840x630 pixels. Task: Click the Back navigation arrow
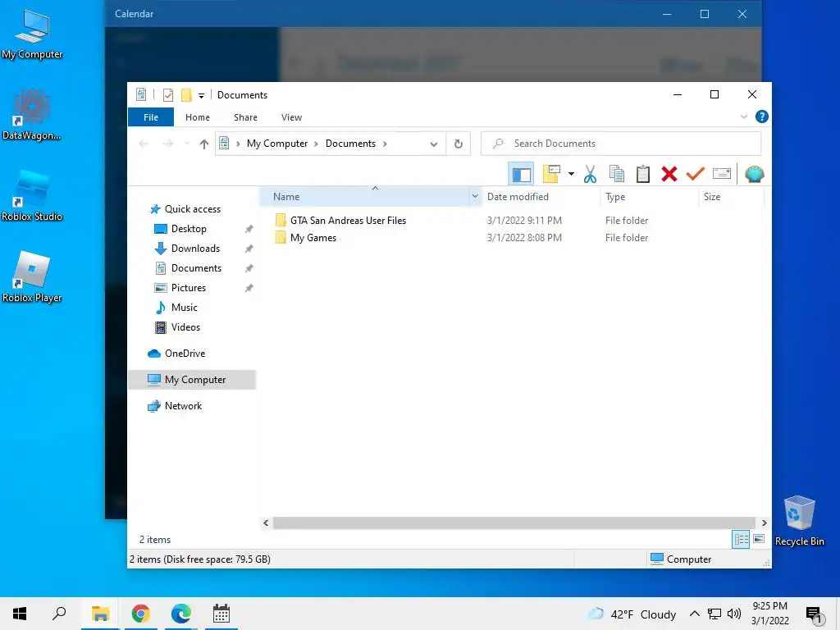(144, 144)
